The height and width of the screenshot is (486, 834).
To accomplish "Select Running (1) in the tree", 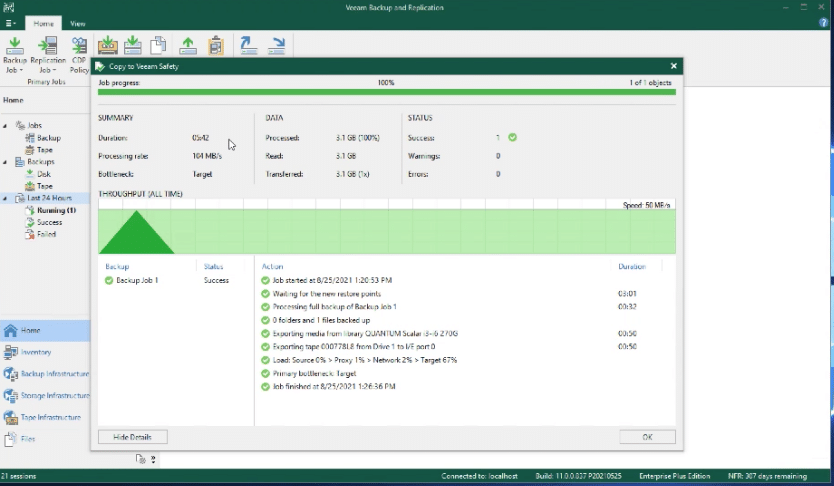I will click(x=51, y=210).
